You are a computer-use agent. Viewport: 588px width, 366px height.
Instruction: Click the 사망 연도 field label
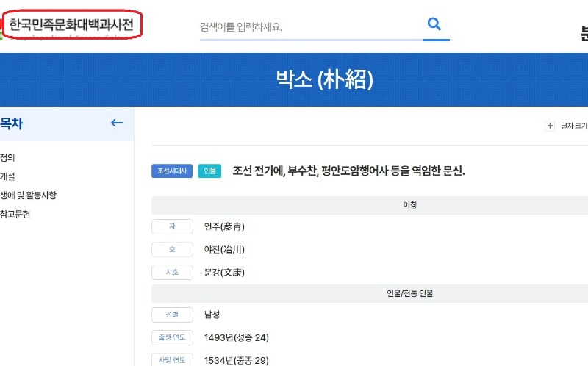[172, 360]
